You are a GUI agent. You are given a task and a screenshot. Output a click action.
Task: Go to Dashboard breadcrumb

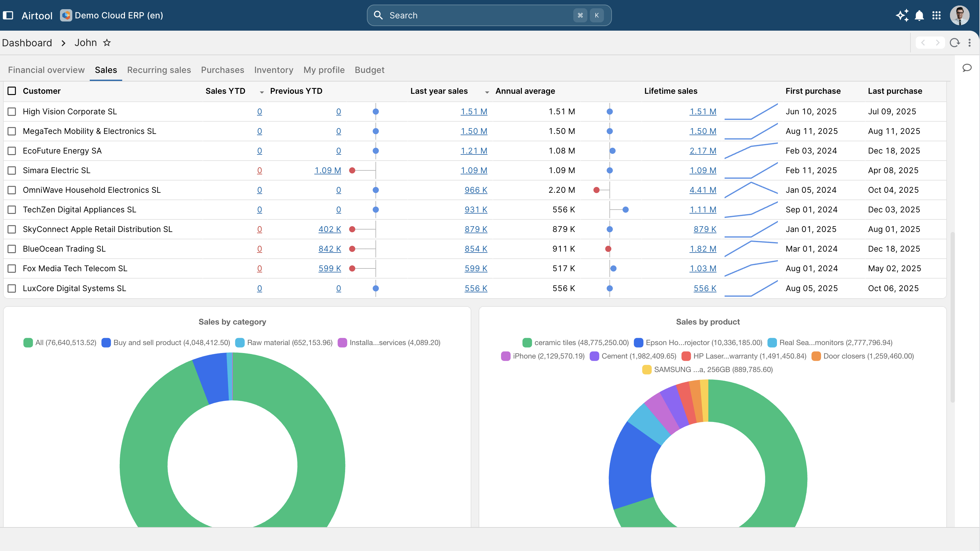[x=27, y=43]
